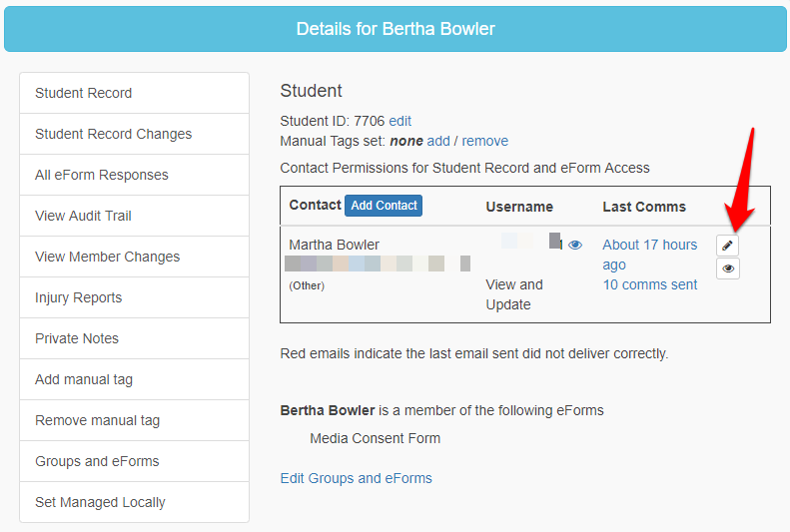Viewport: 790px width, 532px height.
Task: Click Set Managed Locally in the sidebar
Action: click(134, 502)
